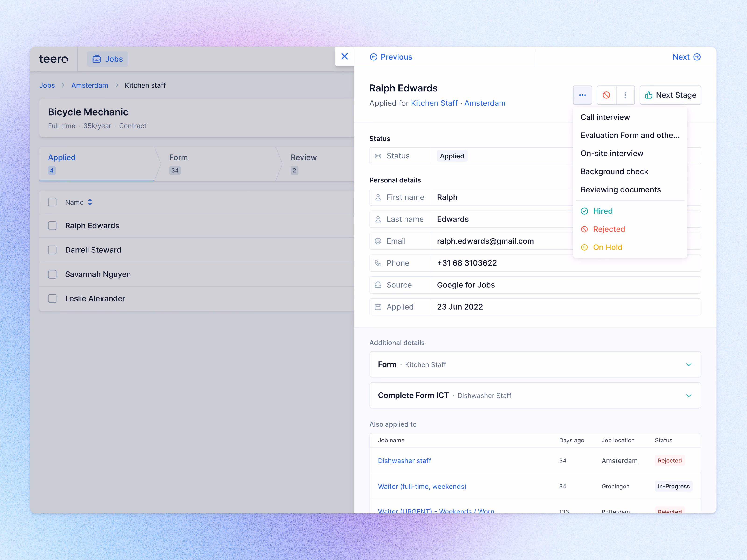Click the Email at-sign icon

378,241
